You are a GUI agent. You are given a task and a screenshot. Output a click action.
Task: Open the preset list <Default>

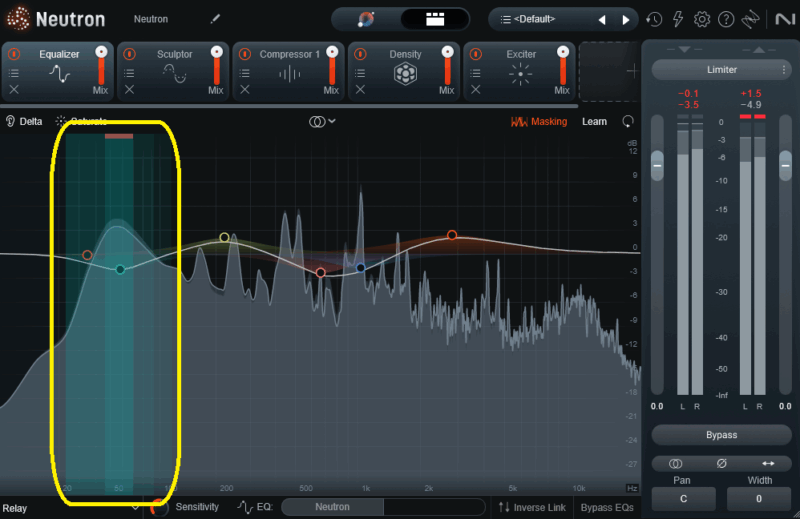click(x=534, y=19)
